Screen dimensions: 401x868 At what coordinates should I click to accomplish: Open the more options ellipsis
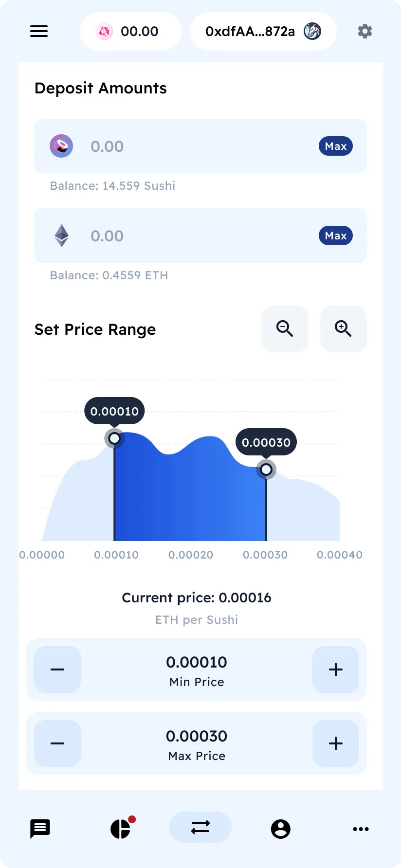click(361, 829)
